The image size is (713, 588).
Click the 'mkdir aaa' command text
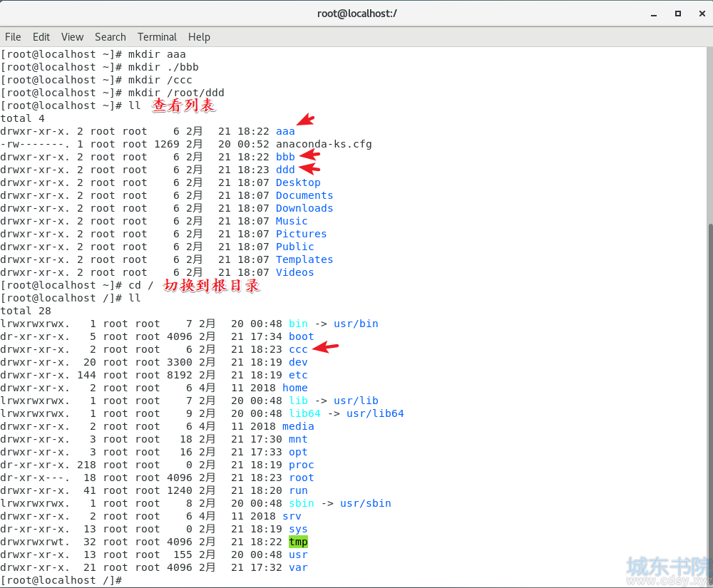tap(157, 55)
